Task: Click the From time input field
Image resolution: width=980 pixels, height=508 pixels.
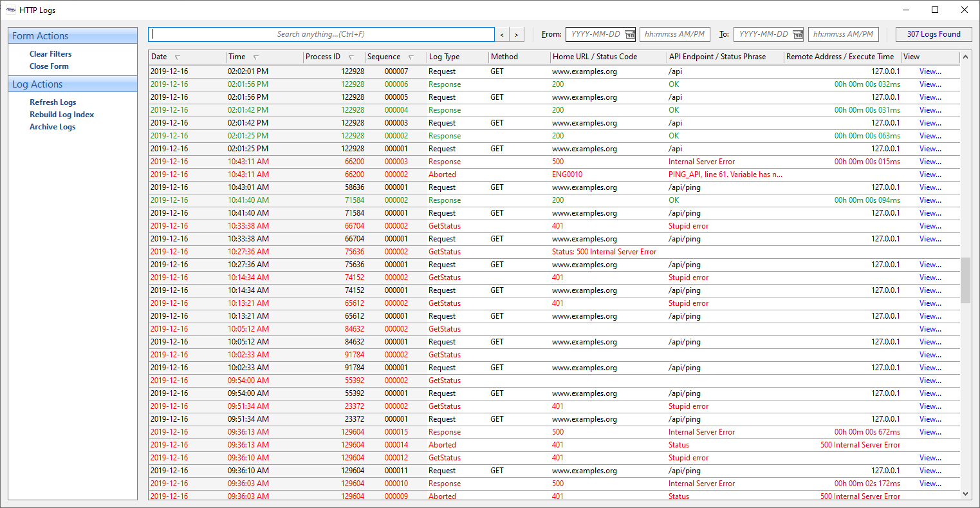Action: (x=674, y=34)
